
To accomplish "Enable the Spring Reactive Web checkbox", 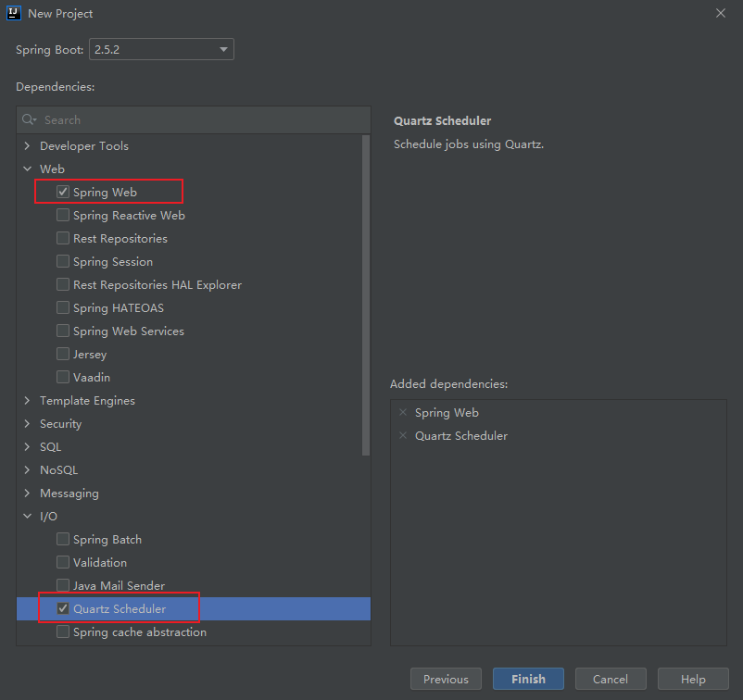I will 63,215.
